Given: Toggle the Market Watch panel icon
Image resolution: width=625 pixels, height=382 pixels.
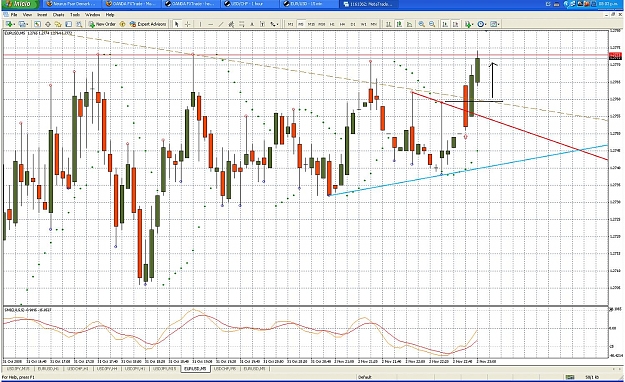Looking at the screenshot, I should 37,24.
